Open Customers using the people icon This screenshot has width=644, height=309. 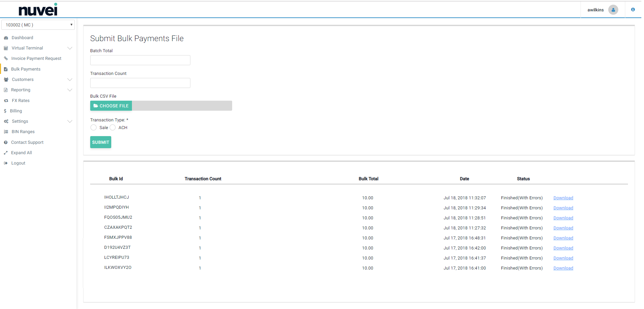6,79
